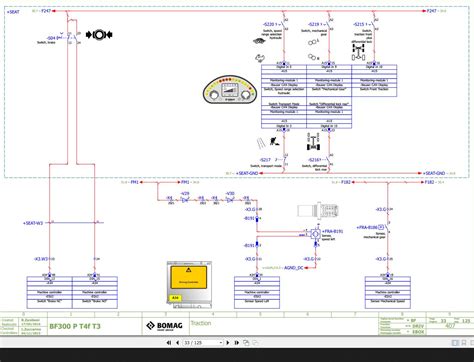474x362 pixels.
Task: Click the +SEAT-W3 connector label
Action: tap(33, 223)
